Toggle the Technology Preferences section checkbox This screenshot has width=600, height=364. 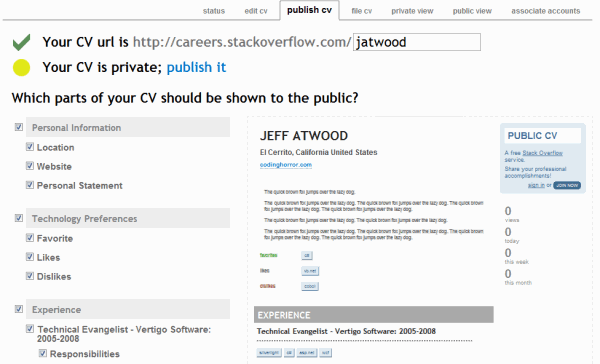(19, 218)
